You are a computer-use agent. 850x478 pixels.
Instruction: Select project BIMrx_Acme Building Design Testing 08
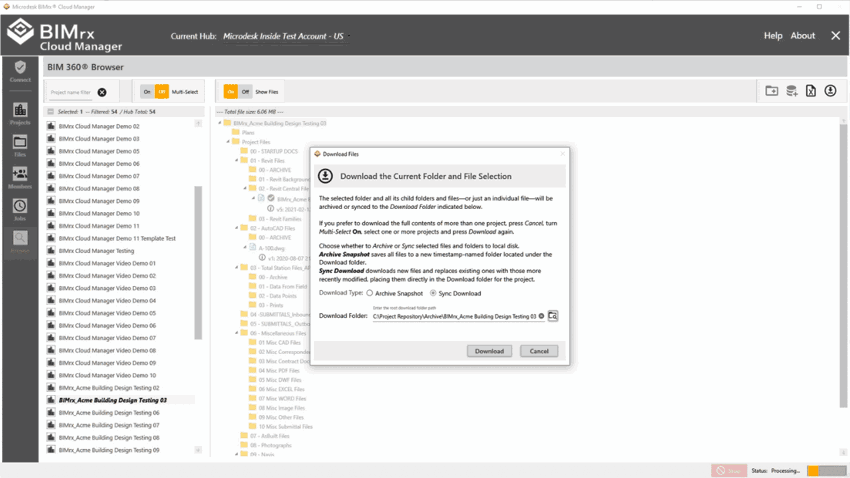[x=109, y=438]
